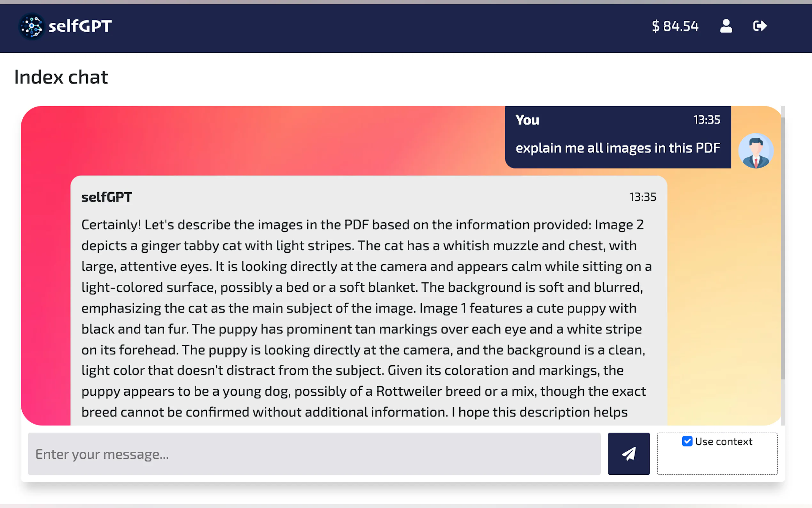The height and width of the screenshot is (508, 812).
Task: View the $ 84.54 account balance
Action: pos(675,26)
